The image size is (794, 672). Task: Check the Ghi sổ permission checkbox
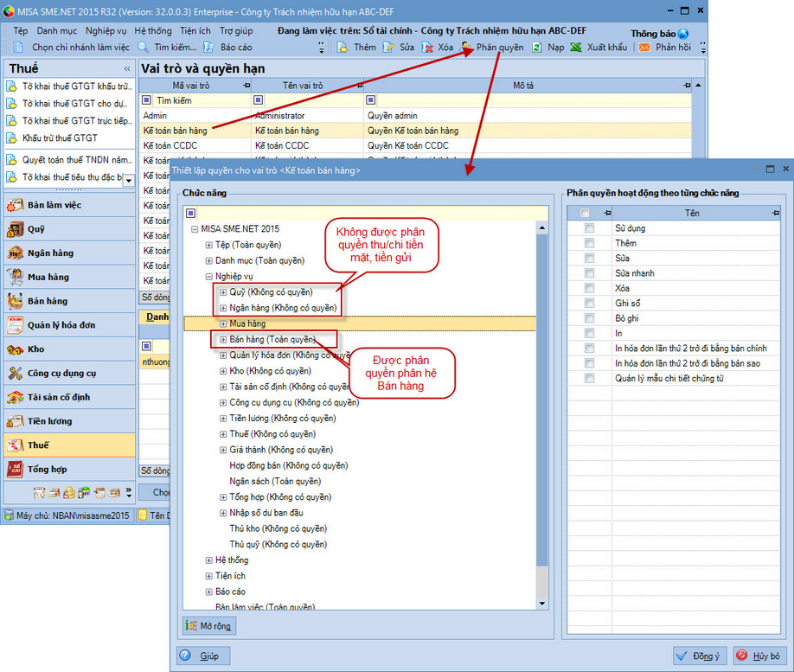[589, 304]
